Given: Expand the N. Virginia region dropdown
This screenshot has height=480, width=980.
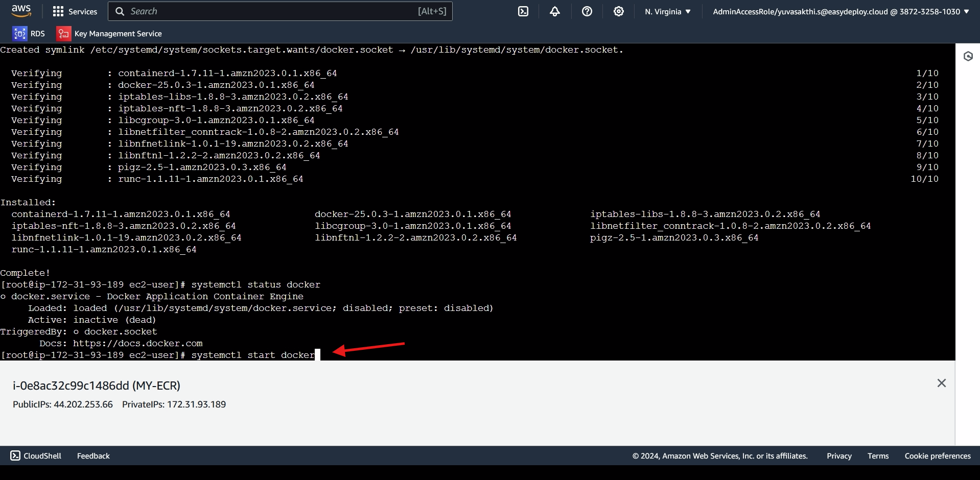Looking at the screenshot, I should (x=667, y=11).
